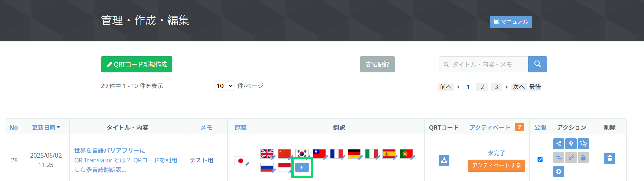The width and height of the screenshot is (644, 181).
Task: Click the row number 28 cell
Action: click(14, 160)
